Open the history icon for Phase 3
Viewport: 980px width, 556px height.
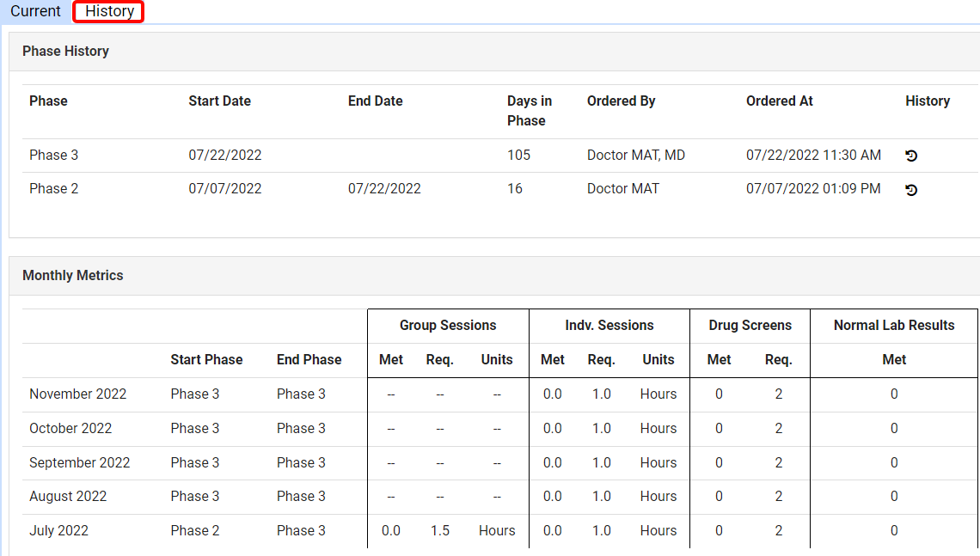pyautogui.click(x=911, y=156)
